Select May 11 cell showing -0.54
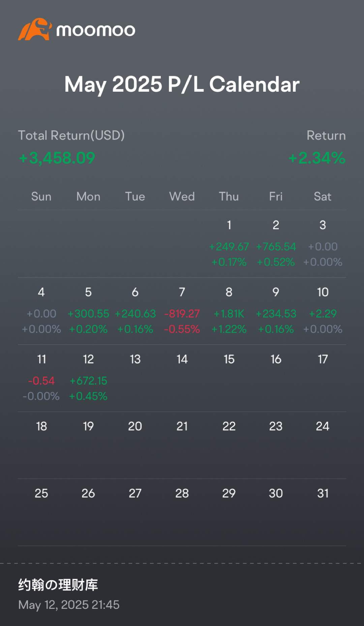Viewport: 364px width, 626px height. coord(41,378)
